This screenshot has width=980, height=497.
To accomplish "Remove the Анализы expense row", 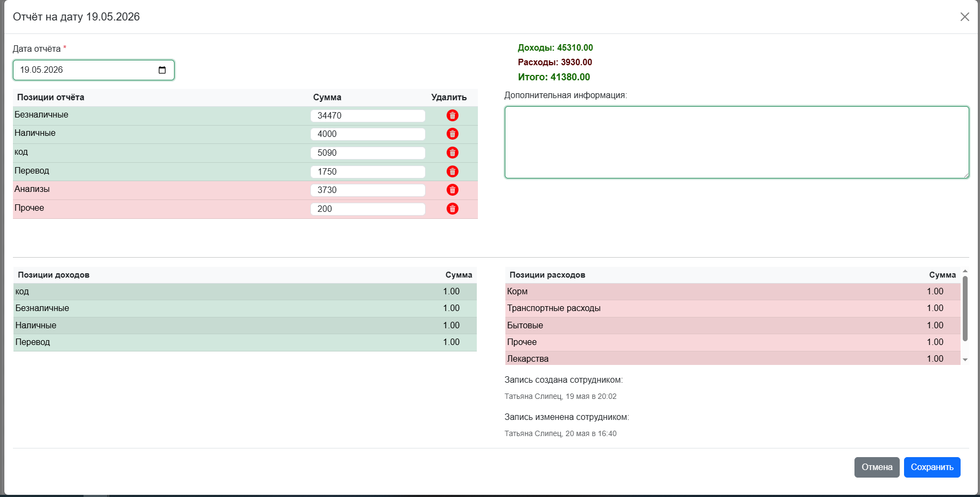I will pos(453,190).
